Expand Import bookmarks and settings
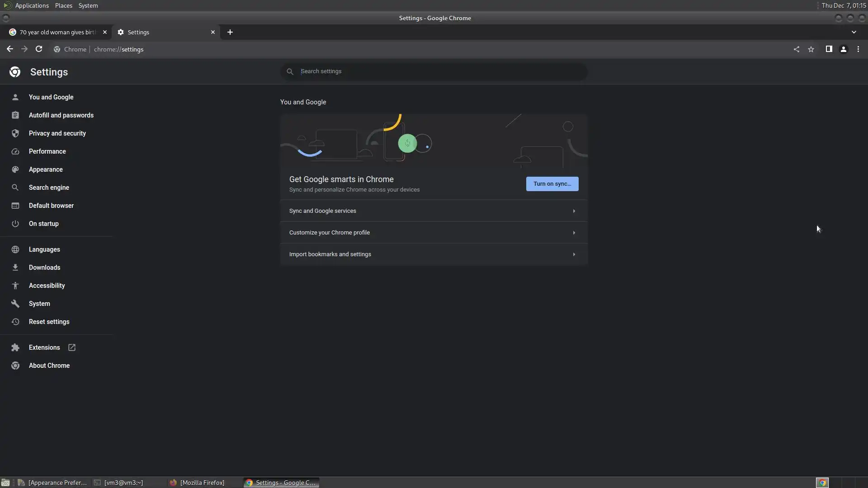Screen dimensions: 868x488 [x=433, y=254]
